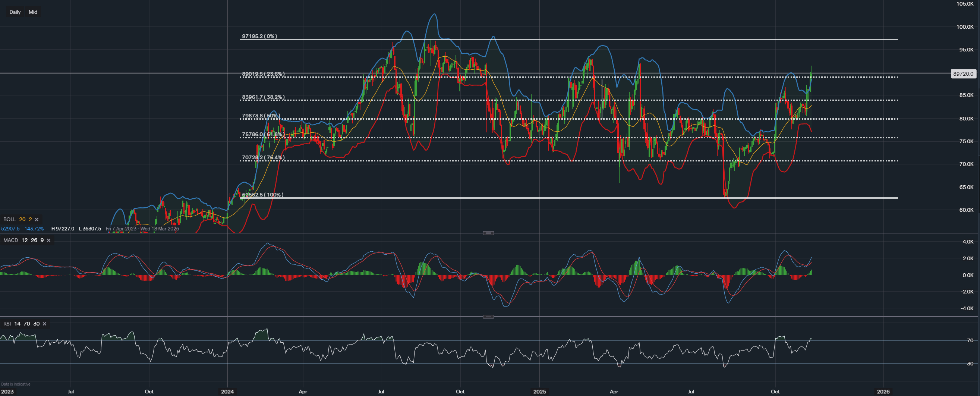Click the 143.72% change value
Screen dimensions: 980x396
[34, 229]
